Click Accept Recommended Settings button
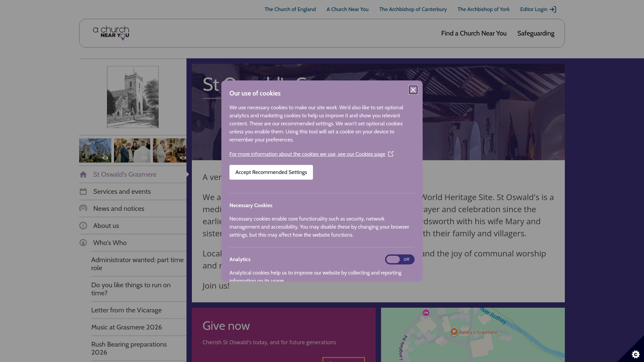Viewport: 644px width, 362px height. pos(271,172)
